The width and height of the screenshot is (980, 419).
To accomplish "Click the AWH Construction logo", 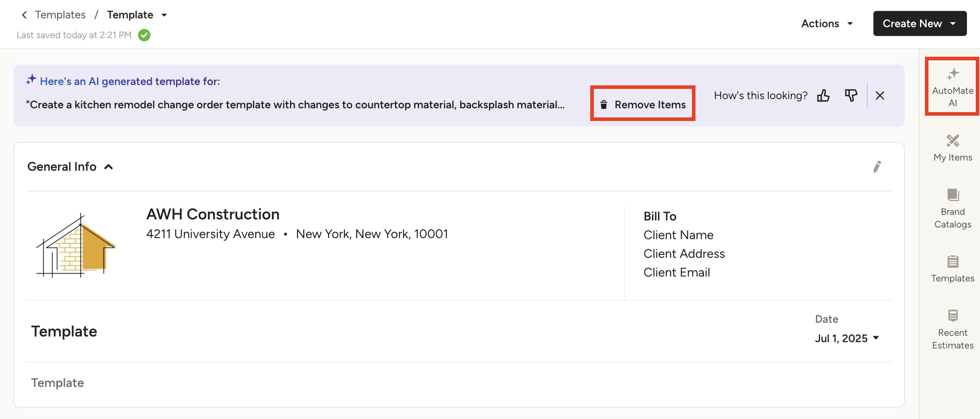I will pos(76,245).
